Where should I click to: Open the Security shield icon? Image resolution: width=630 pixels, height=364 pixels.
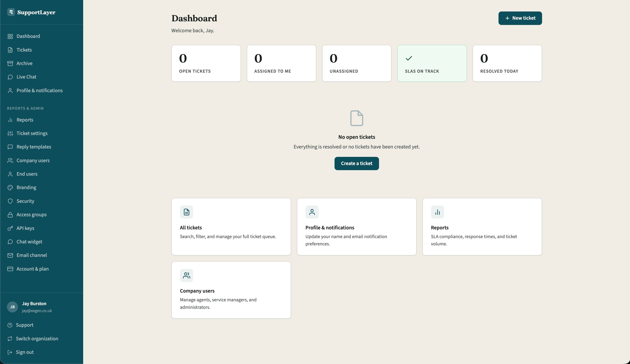point(10,201)
